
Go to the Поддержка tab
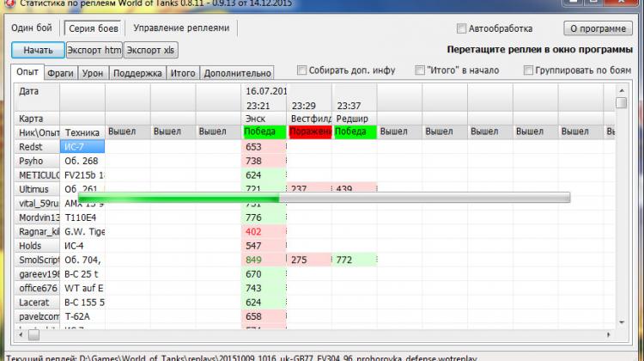pos(137,73)
